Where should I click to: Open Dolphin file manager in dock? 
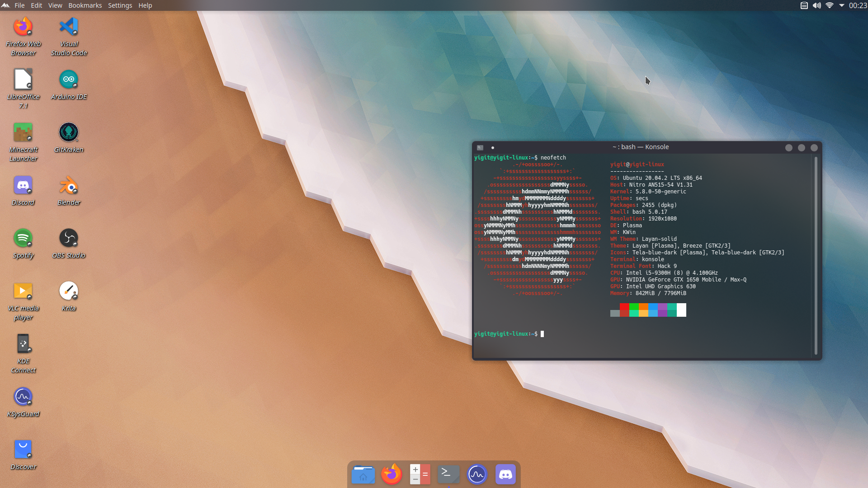coord(363,474)
